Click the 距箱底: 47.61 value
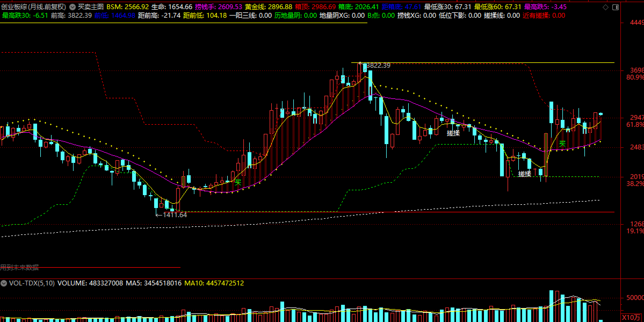 coord(401,7)
